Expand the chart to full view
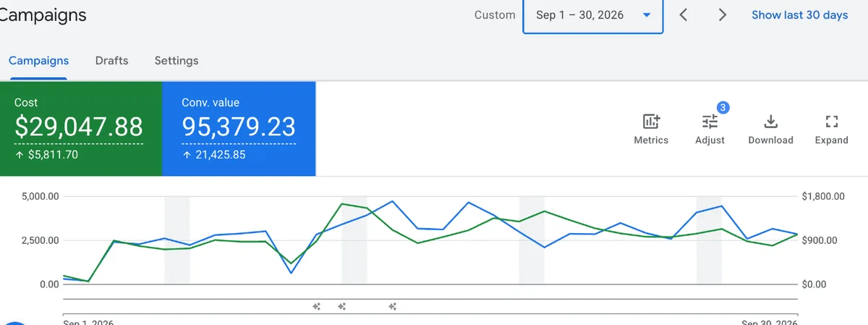The image size is (868, 325). 831,130
